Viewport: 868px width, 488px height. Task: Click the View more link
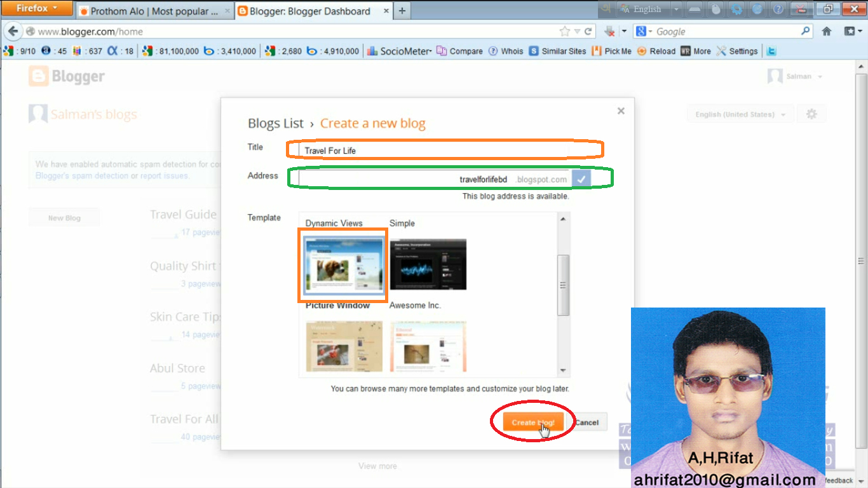tap(377, 466)
